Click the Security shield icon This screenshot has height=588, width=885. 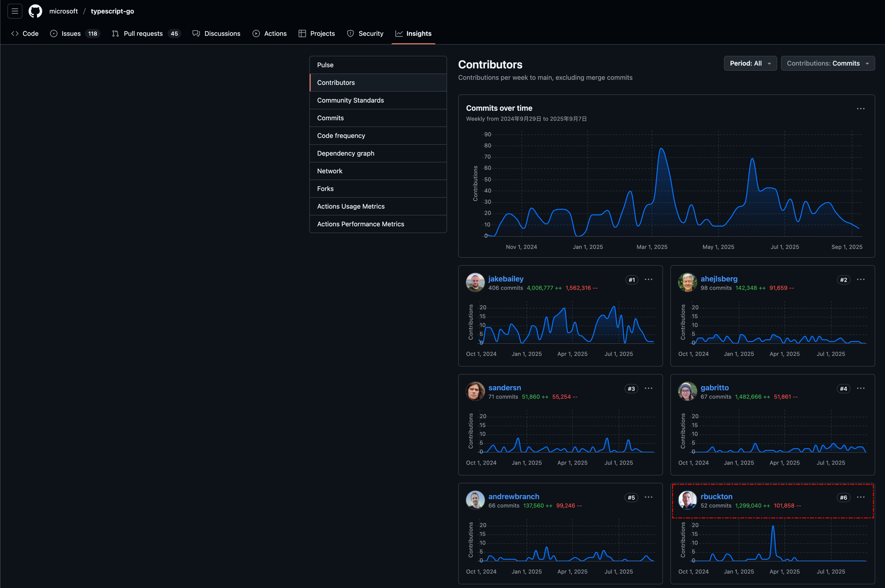(350, 33)
